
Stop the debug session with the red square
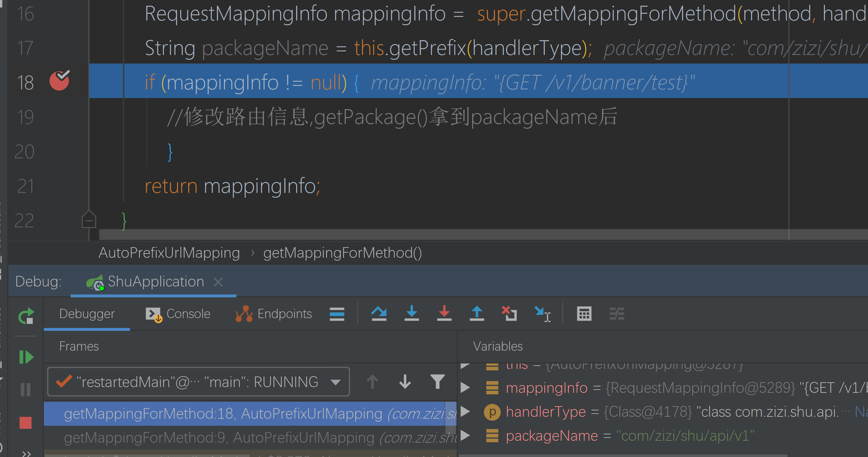click(x=26, y=422)
